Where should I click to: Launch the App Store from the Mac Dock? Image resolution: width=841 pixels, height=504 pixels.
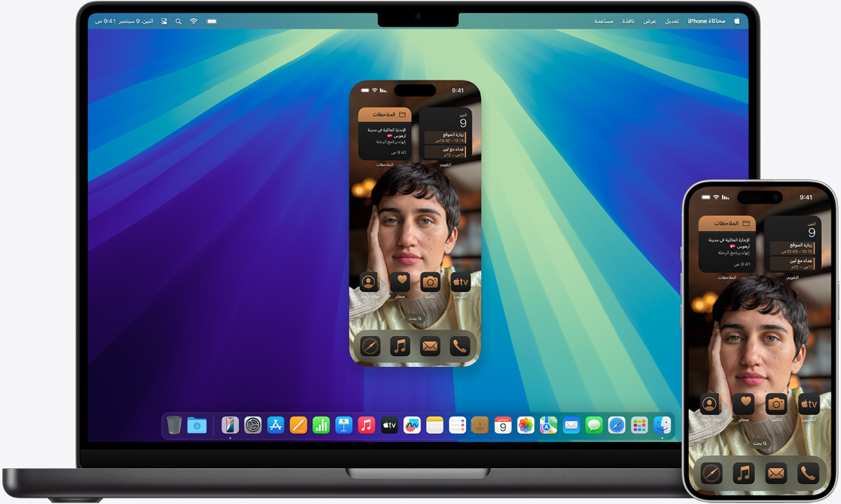(x=276, y=425)
